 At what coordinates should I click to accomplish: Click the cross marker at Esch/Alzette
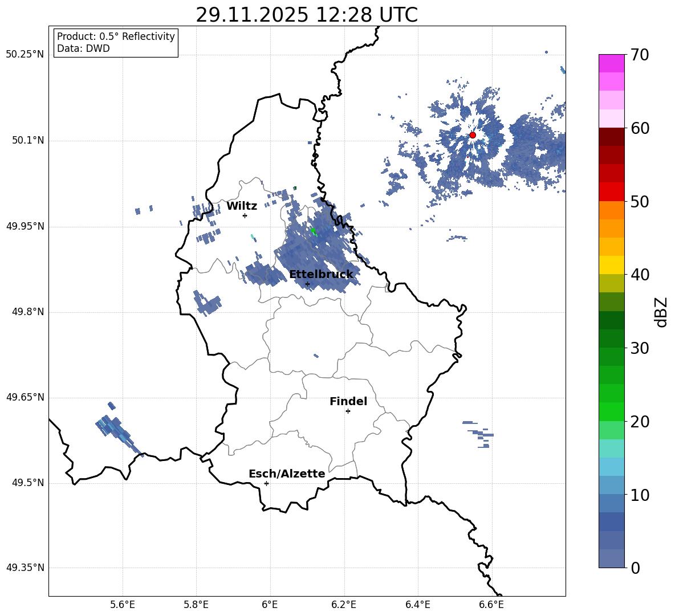pos(266,483)
